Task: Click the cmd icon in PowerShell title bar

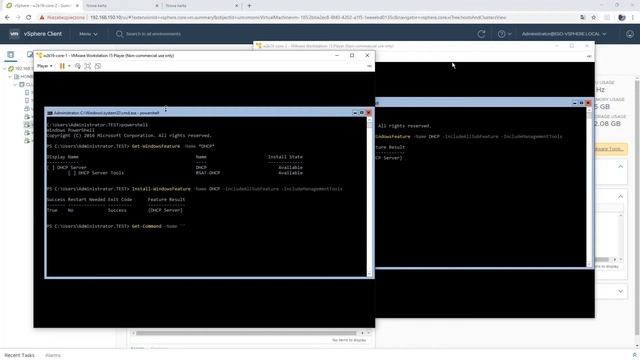Action: pos(50,113)
